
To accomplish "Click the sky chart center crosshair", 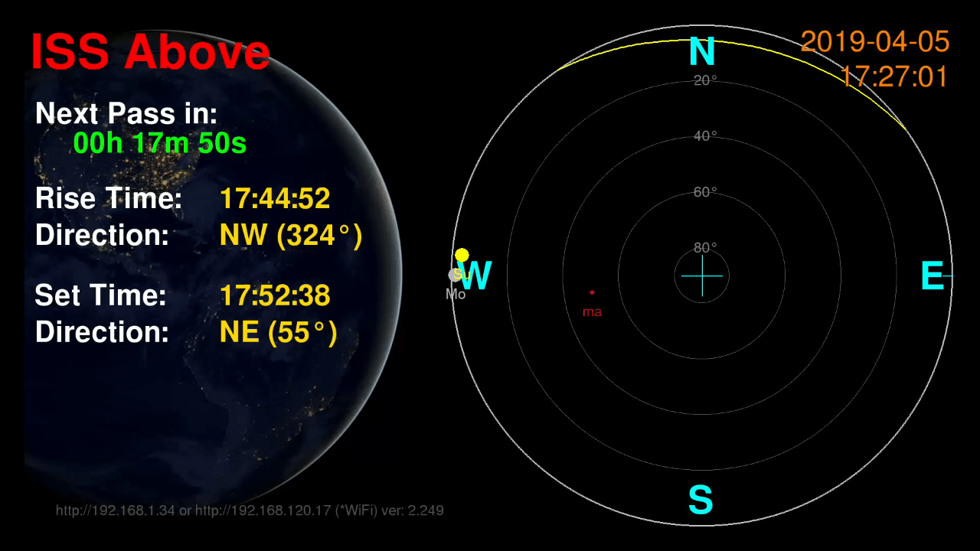I will pyautogui.click(x=702, y=275).
